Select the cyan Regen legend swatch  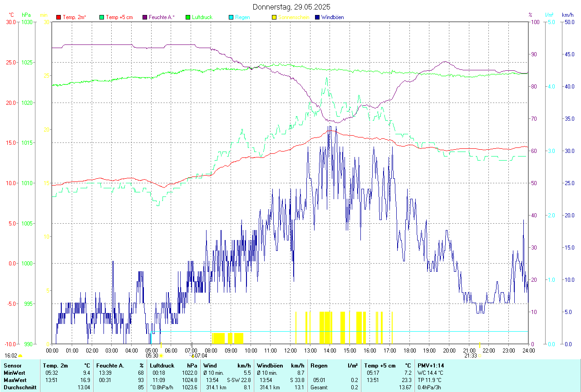[231, 17]
